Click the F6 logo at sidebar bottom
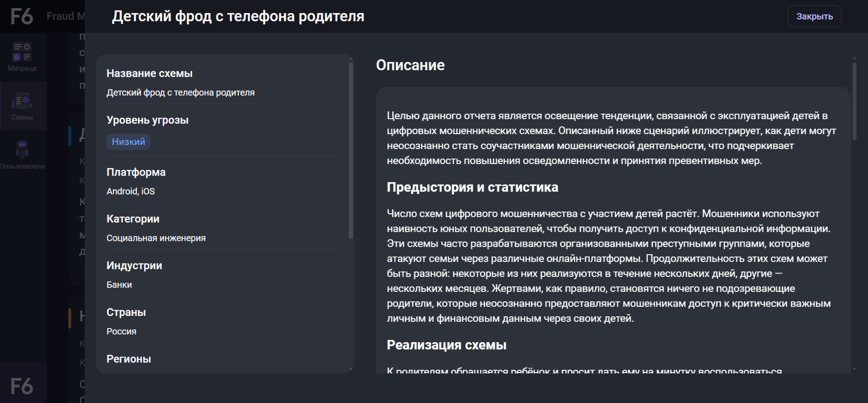 pyautogui.click(x=22, y=386)
